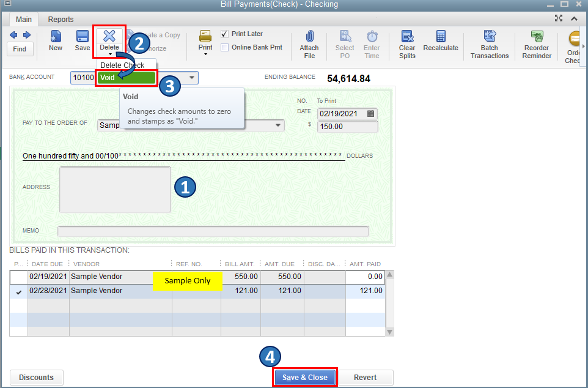Click Sample Vendor in 02/28/2021 row
588x388 pixels.
pos(97,291)
